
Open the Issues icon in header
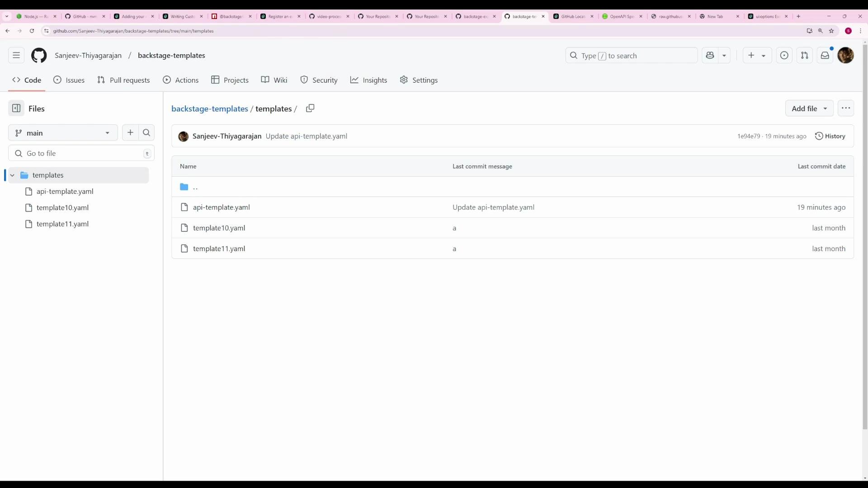tap(784, 55)
